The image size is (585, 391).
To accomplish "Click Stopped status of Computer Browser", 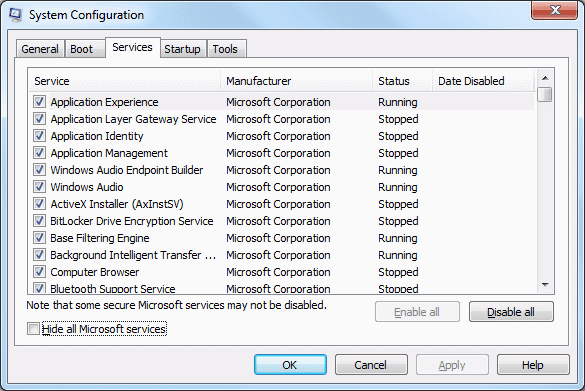I will 398,272.
